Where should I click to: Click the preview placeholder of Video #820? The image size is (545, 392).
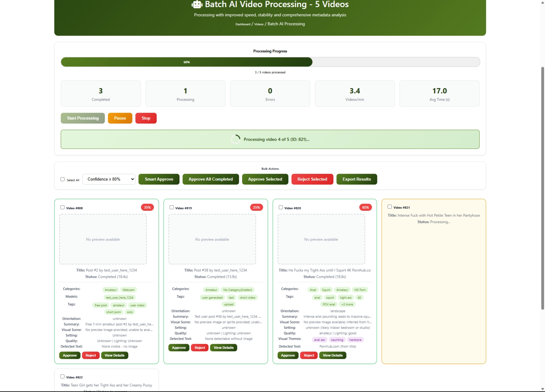(x=321, y=239)
